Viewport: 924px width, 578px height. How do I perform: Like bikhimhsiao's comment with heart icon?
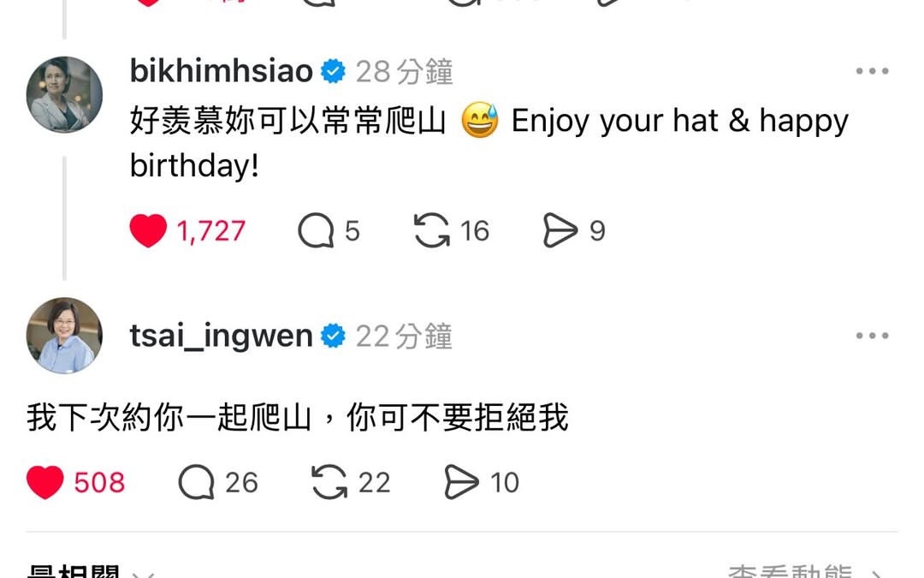click(148, 230)
